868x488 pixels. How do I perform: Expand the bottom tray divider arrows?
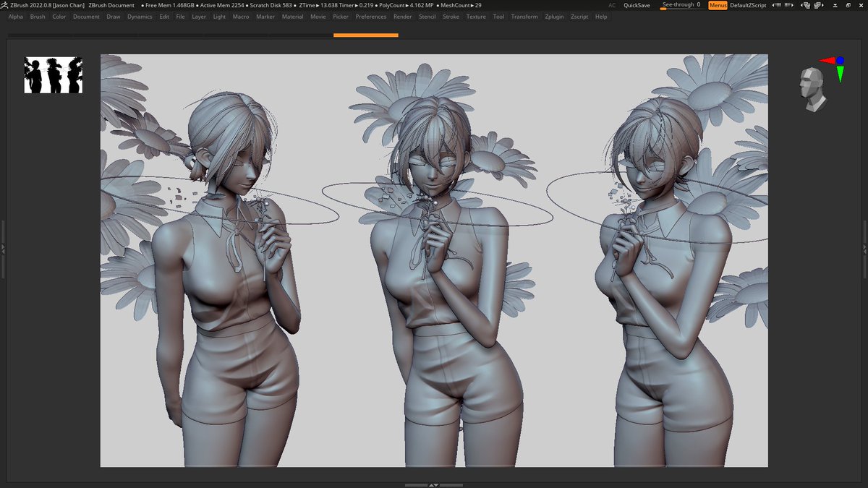[x=434, y=485]
